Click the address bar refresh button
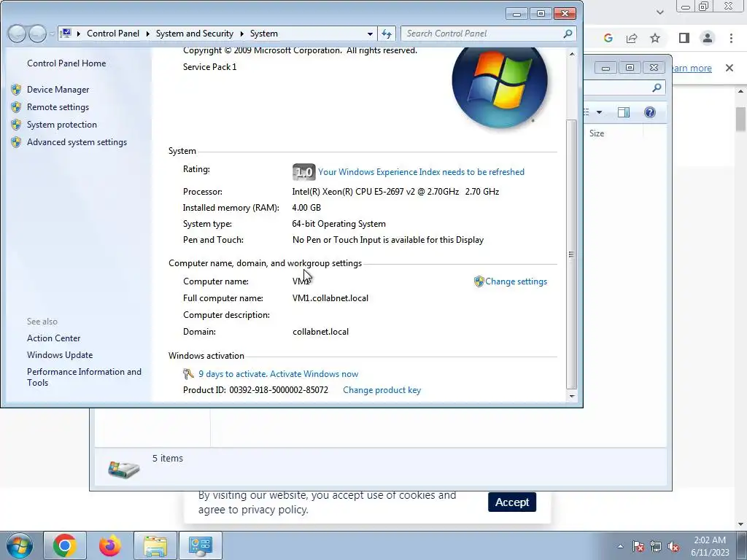Viewport: 747px width, 560px height. tap(387, 34)
